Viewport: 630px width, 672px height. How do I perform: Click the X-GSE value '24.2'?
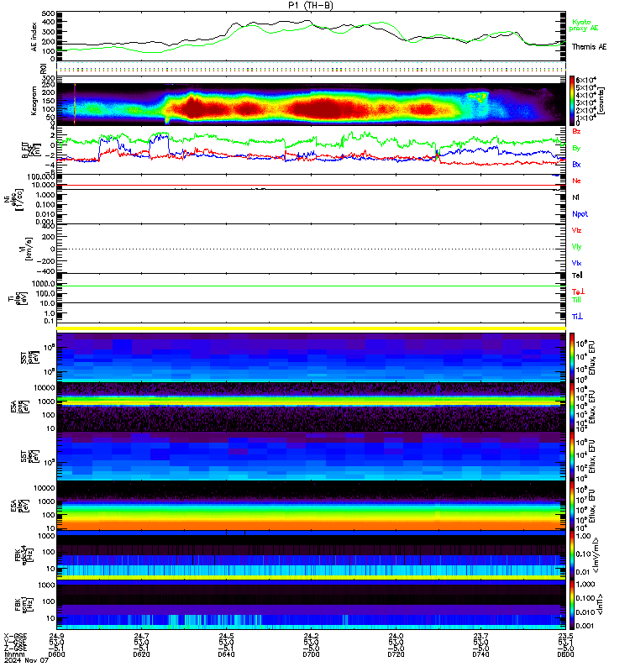(311, 636)
